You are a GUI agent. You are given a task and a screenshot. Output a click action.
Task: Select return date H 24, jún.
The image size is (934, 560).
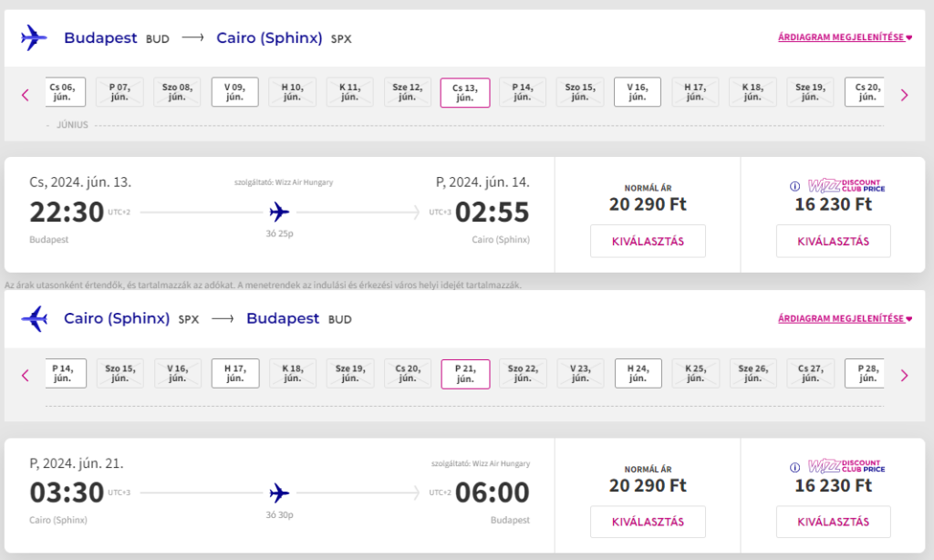pos(637,373)
